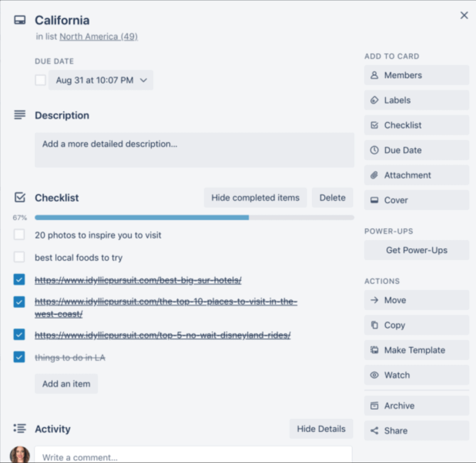Click the Due Date clock icon
Image resolution: width=476 pixels, height=463 pixels.
(x=374, y=150)
